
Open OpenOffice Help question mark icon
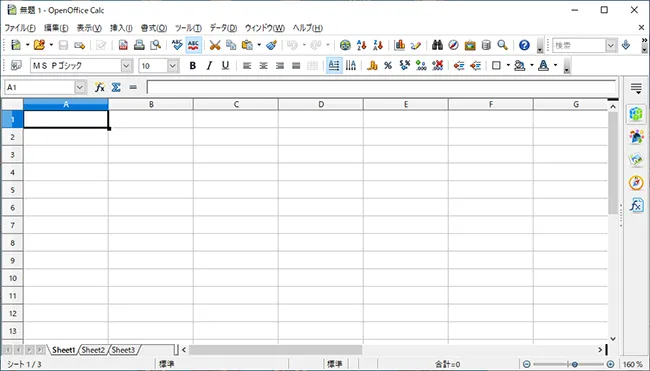524,45
